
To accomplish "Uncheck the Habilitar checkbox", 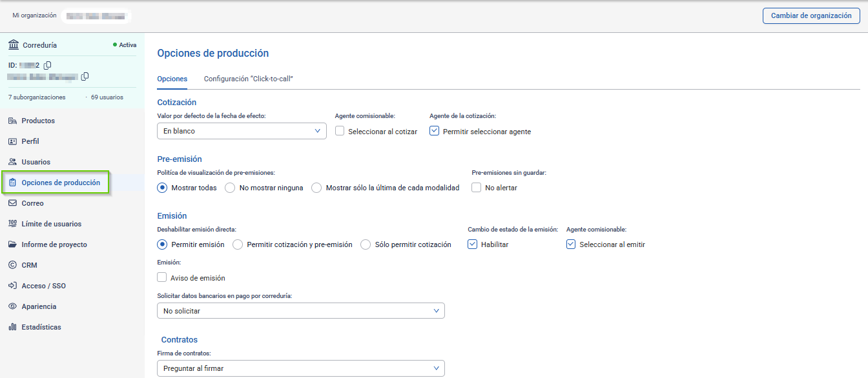I will coord(473,244).
